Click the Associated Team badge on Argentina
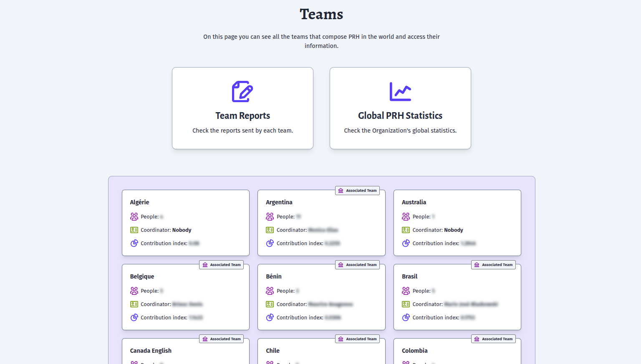 coord(357,191)
